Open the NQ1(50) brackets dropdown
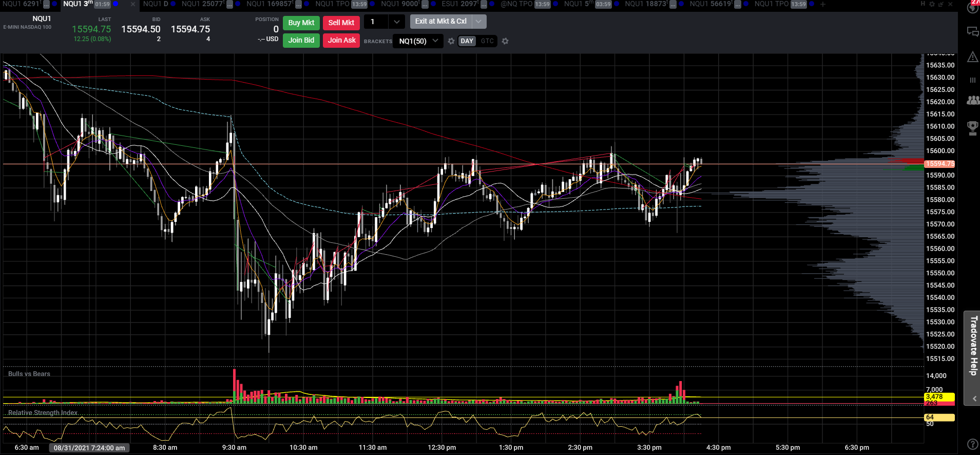Viewport: 980px width, 455px height. point(418,41)
